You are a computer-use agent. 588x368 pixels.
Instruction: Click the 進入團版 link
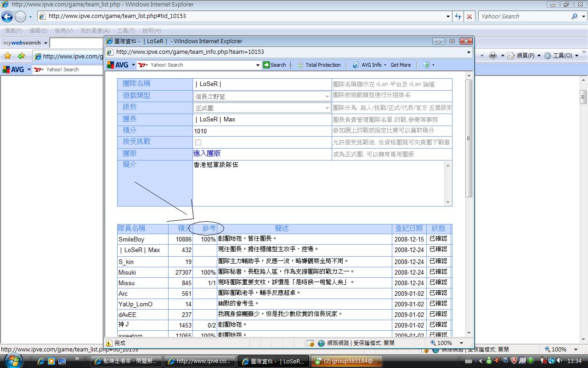(207, 153)
